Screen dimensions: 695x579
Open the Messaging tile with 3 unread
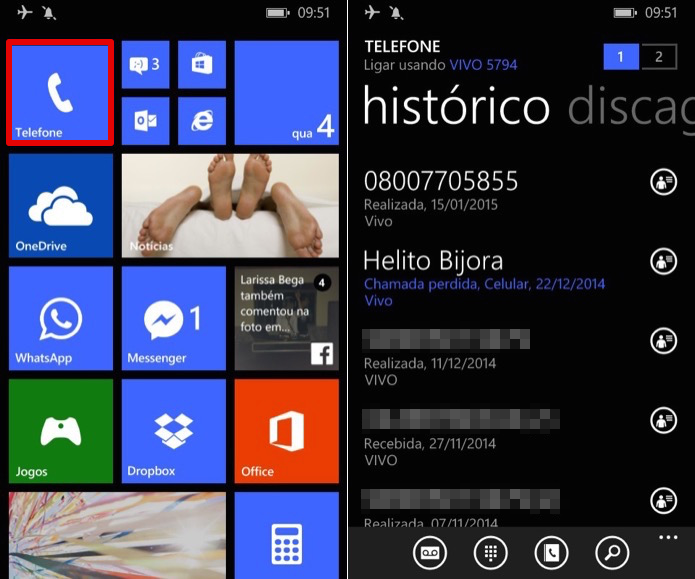click(x=145, y=65)
